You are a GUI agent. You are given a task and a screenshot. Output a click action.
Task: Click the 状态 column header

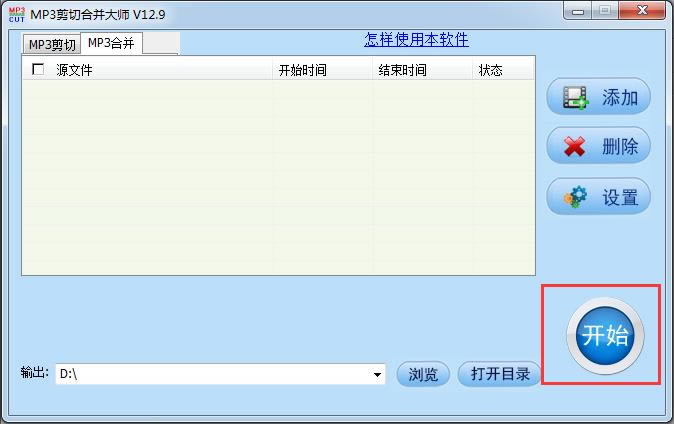[503, 70]
